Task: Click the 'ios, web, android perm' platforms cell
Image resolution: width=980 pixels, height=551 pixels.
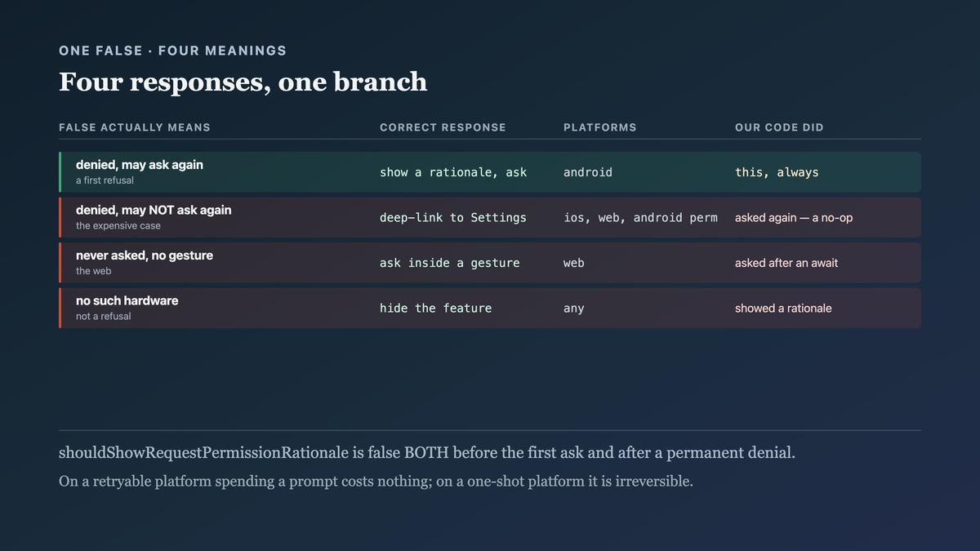Action: click(641, 218)
